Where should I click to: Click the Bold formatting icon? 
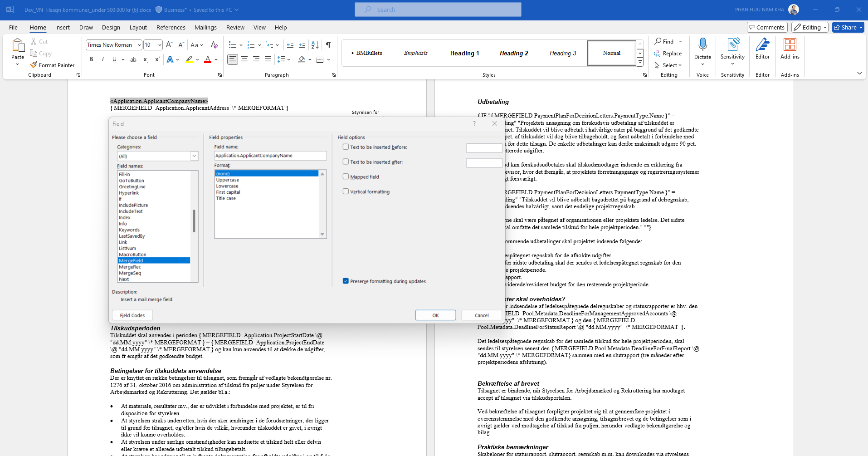tap(91, 59)
